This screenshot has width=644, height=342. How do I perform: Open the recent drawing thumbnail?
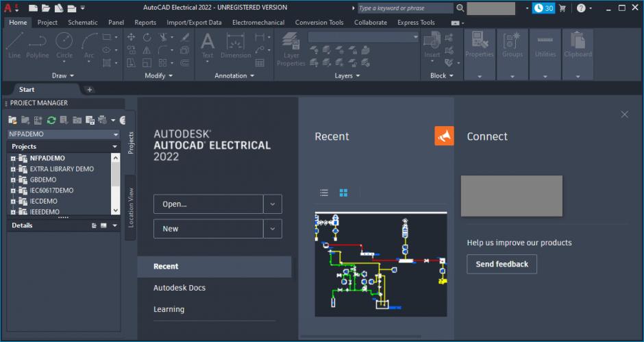(381, 265)
